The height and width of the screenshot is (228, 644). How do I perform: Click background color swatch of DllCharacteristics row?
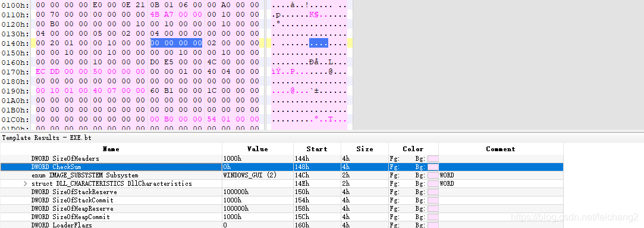[x=433, y=183]
